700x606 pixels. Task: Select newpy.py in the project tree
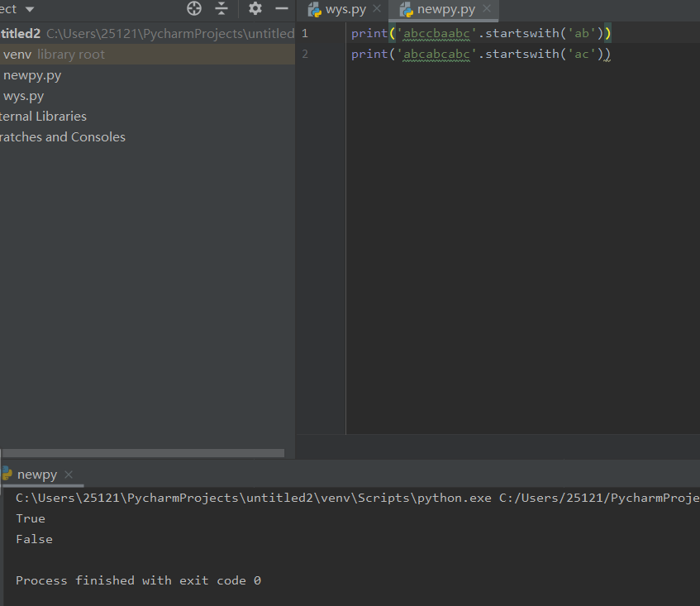[x=32, y=75]
